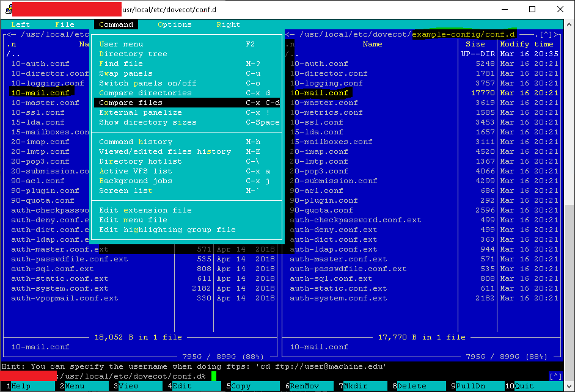Open the File menu
Image resolution: width=575 pixels, height=392 pixels.
click(x=65, y=24)
